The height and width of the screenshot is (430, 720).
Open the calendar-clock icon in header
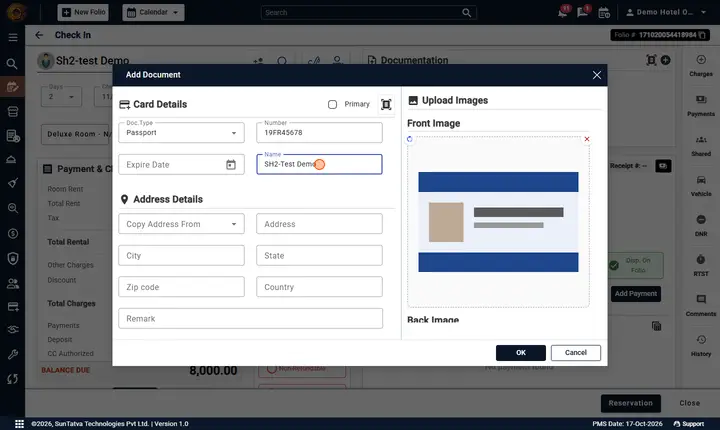click(x=604, y=13)
